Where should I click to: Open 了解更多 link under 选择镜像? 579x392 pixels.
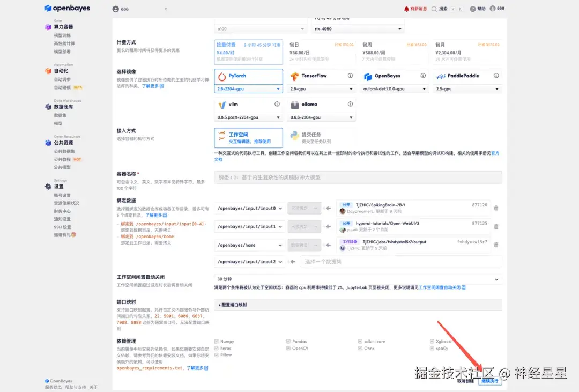tap(152, 86)
